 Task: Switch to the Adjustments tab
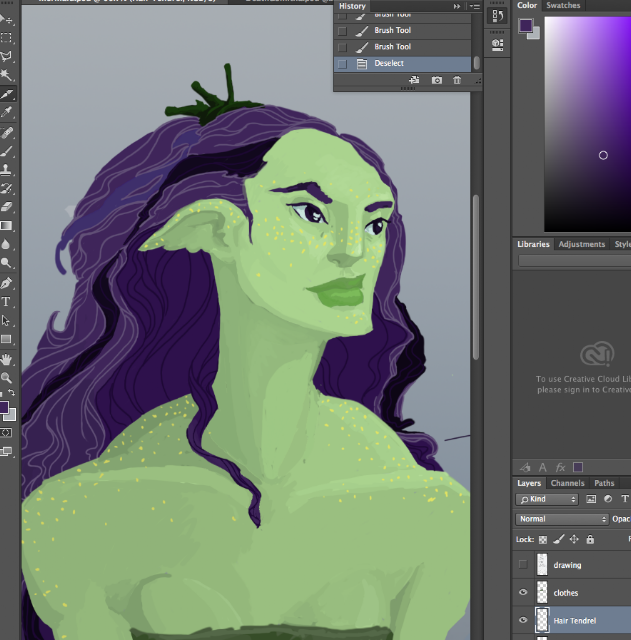click(x=582, y=244)
